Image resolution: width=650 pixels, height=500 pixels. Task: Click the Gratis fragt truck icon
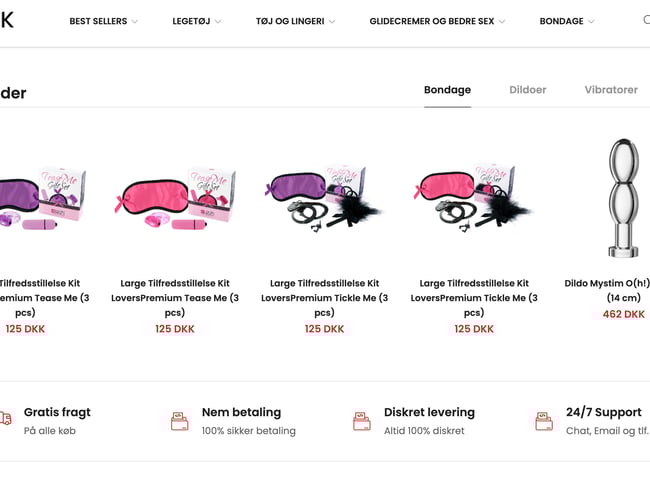pos(5,419)
